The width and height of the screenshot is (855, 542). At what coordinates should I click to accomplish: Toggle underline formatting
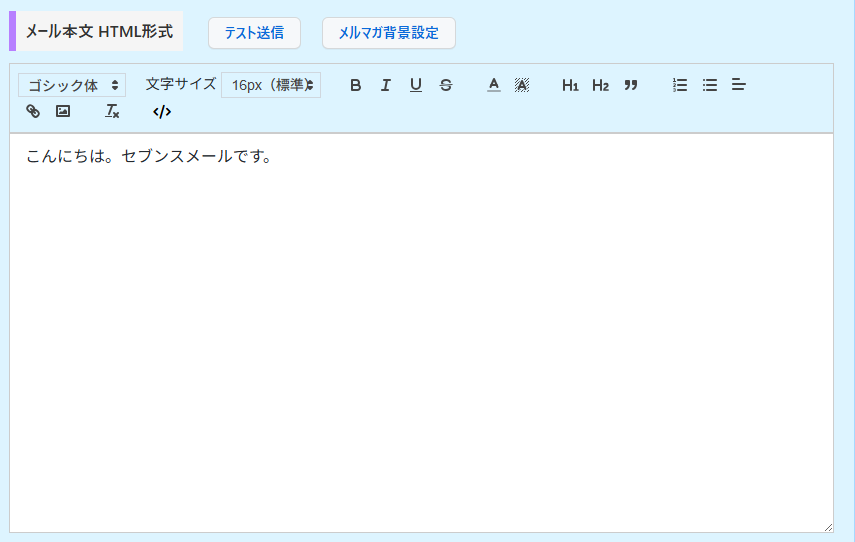click(415, 85)
